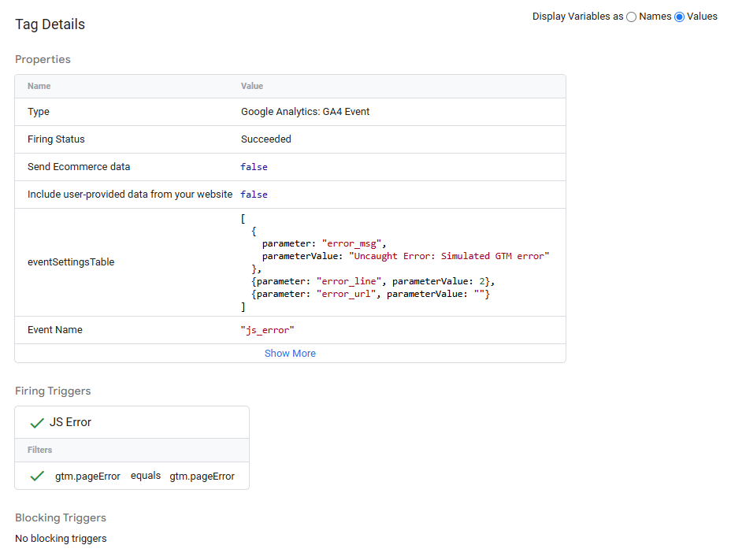The width and height of the screenshot is (731, 560).
Task: Click the "error_url" parameter string
Action: (347, 294)
